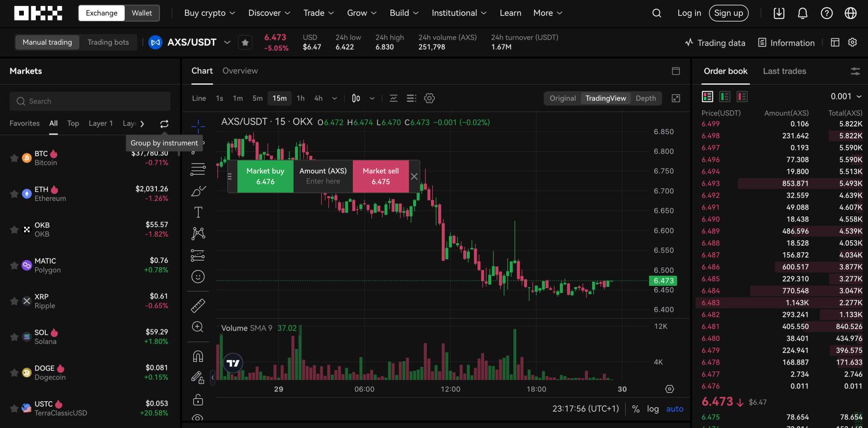
Task: Switch to the Last trades tab
Action: click(784, 71)
